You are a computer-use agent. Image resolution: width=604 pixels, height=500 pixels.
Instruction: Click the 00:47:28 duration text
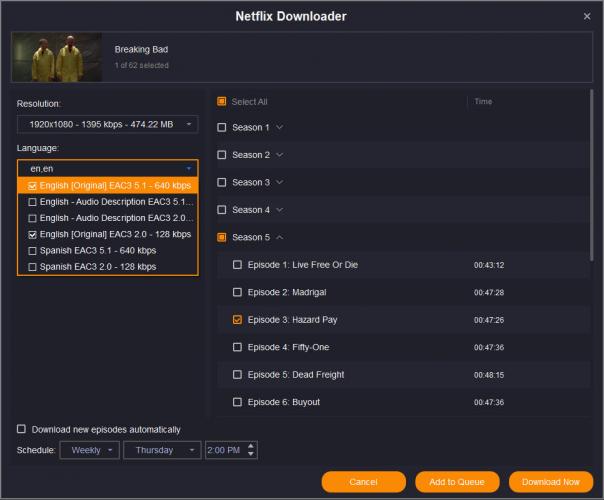point(489,292)
